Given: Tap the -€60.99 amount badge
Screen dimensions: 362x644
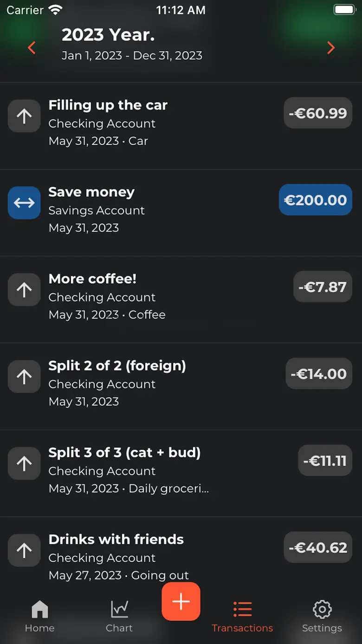Looking at the screenshot, I should coord(318,113).
